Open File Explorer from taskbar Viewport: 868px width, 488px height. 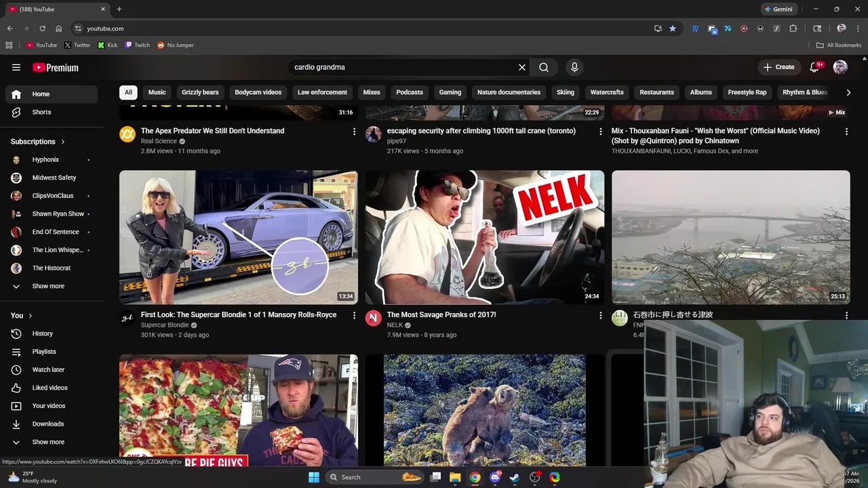pyautogui.click(x=455, y=477)
